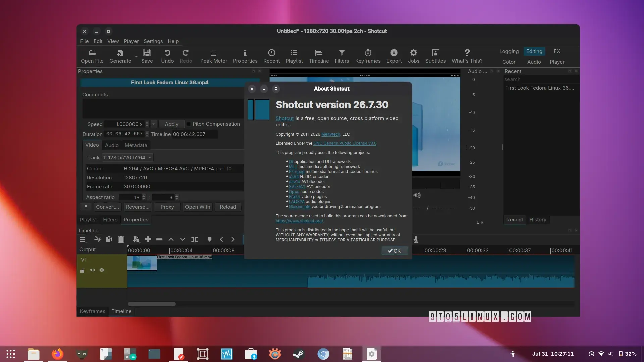Viewport: 644px width, 362px height.
Task: Click the Convert... button
Action: (107, 207)
